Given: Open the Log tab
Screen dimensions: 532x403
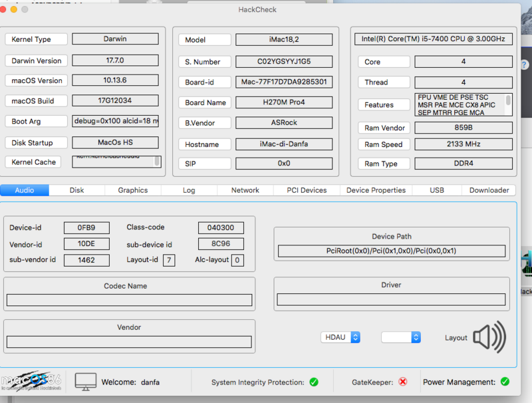Looking at the screenshot, I should coord(189,190).
